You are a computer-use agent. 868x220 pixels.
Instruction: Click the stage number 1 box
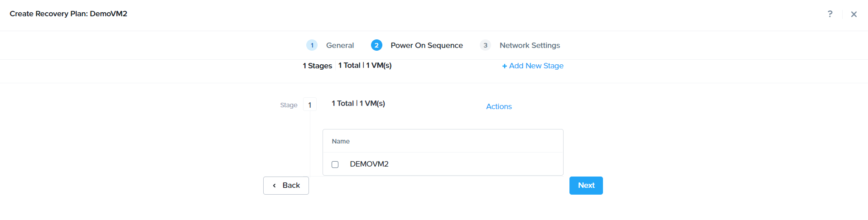pyautogui.click(x=310, y=105)
